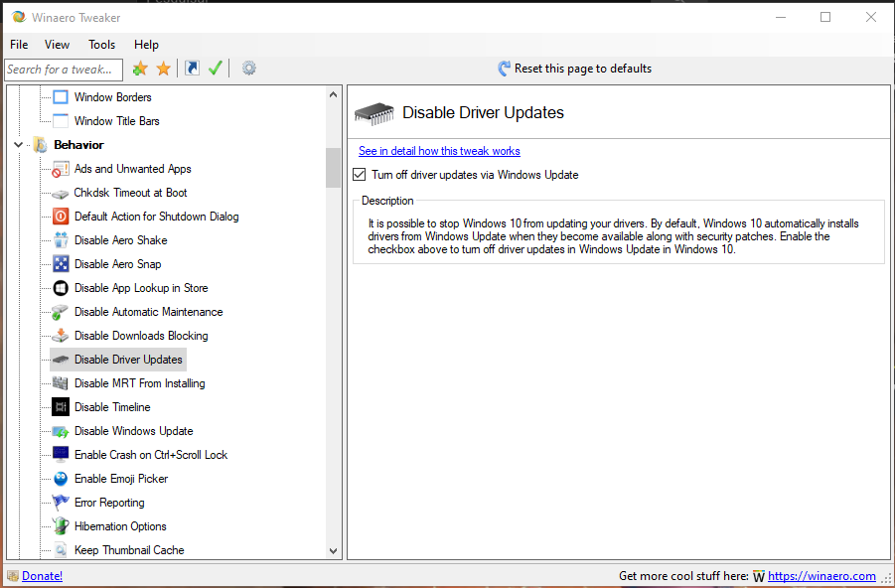895x588 pixels.
Task: Select Disable Downloads Blocking tree item
Action: pos(141,336)
